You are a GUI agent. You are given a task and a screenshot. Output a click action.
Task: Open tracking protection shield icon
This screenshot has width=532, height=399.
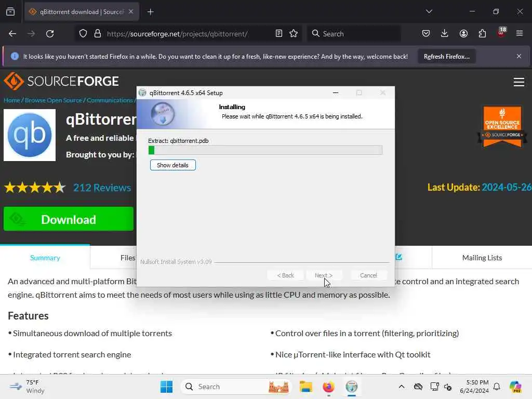pyautogui.click(x=83, y=34)
